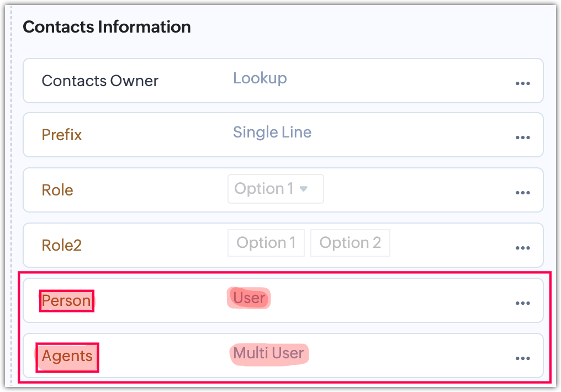Click the 'Lookup' type in Contacts Owner

pos(260,78)
